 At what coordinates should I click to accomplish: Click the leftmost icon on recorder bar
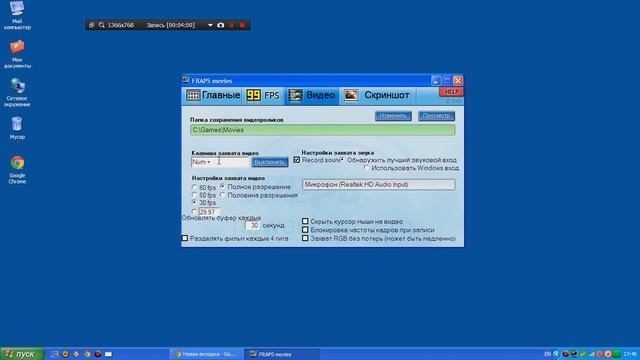(x=91, y=25)
